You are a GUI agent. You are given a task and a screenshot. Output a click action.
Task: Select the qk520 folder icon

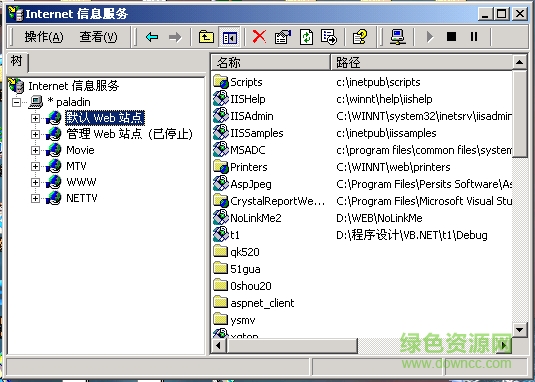[220, 252]
